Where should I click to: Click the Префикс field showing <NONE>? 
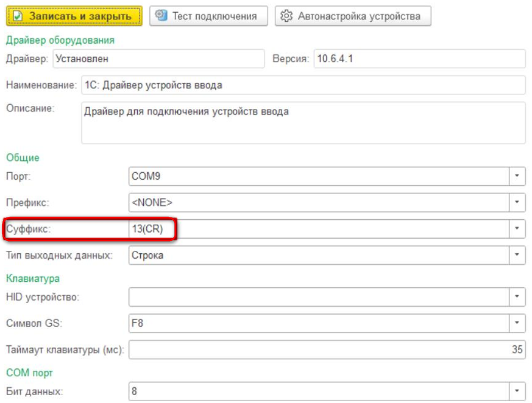[319, 202]
